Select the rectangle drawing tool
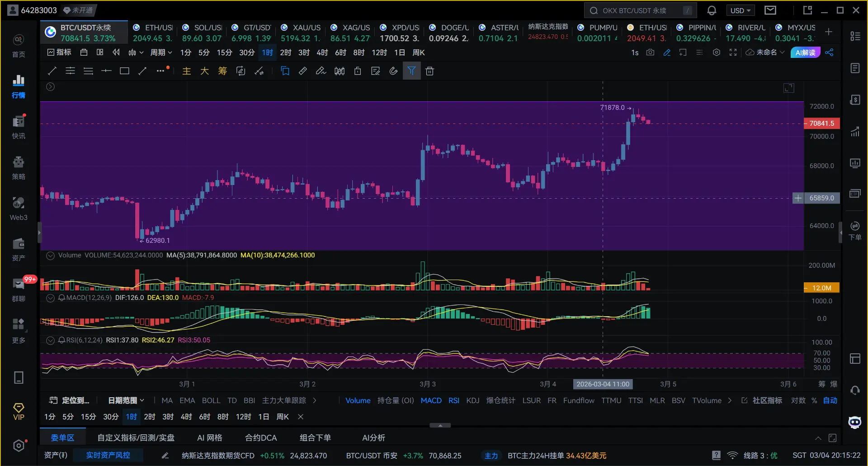 tap(124, 71)
